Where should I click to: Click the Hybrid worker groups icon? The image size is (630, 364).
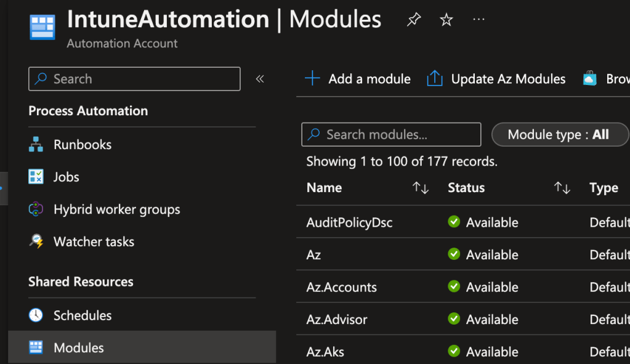pyautogui.click(x=36, y=209)
